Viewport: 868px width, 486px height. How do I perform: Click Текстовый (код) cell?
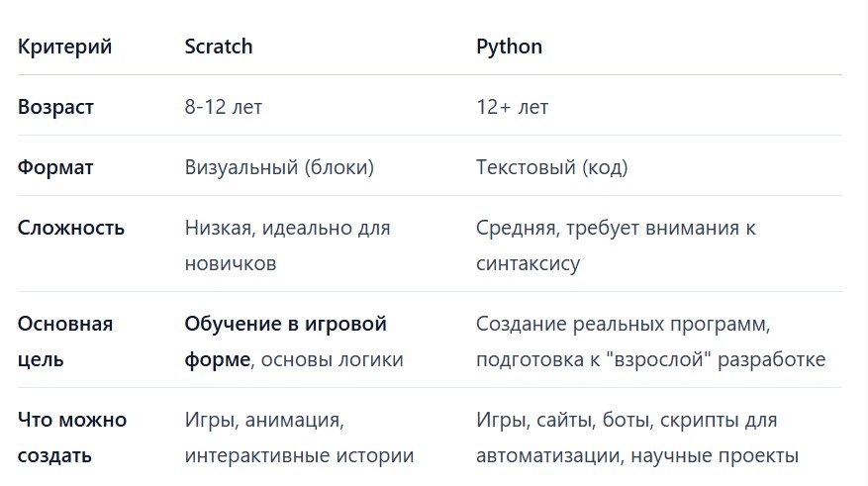pyautogui.click(x=552, y=167)
